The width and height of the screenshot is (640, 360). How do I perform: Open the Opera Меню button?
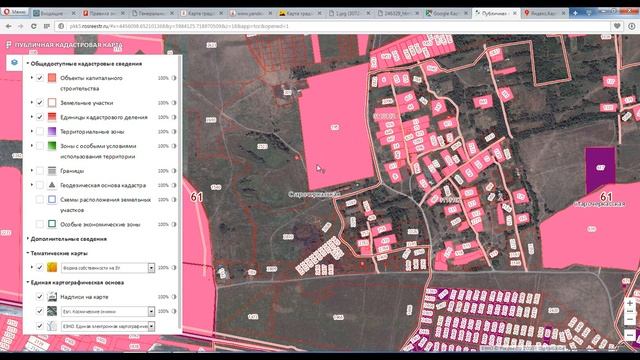click(x=14, y=12)
